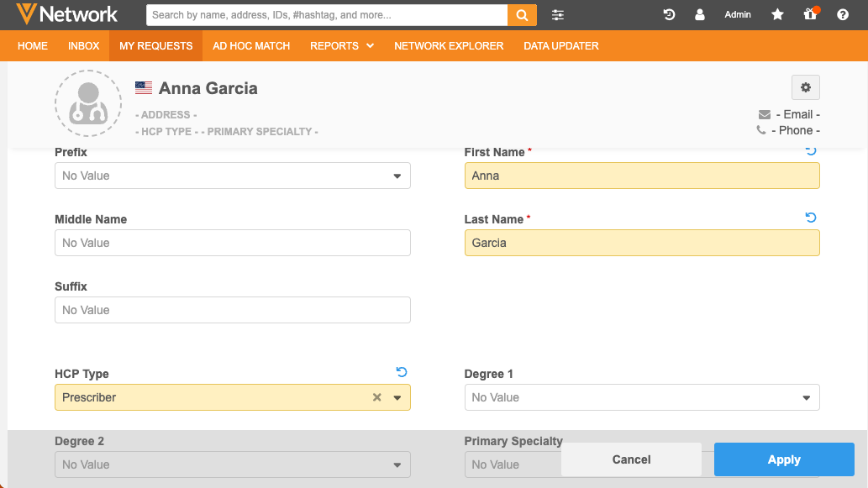
Task: Revert the Last Name field change
Action: pos(811,218)
